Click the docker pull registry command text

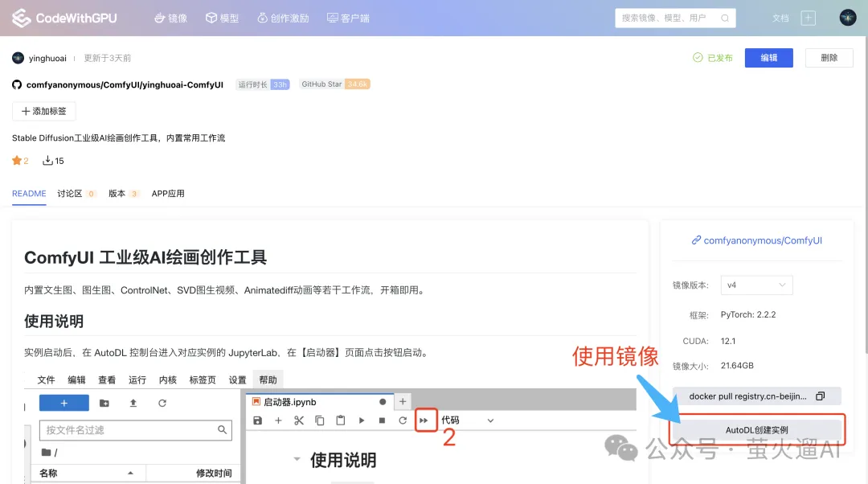pyautogui.click(x=747, y=396)
